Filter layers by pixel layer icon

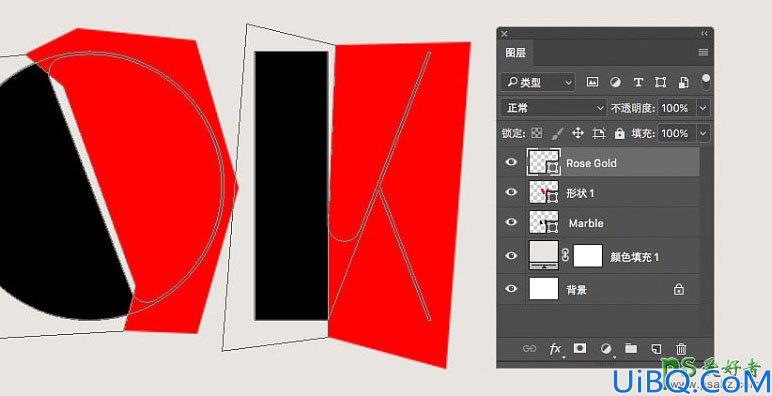592,82
